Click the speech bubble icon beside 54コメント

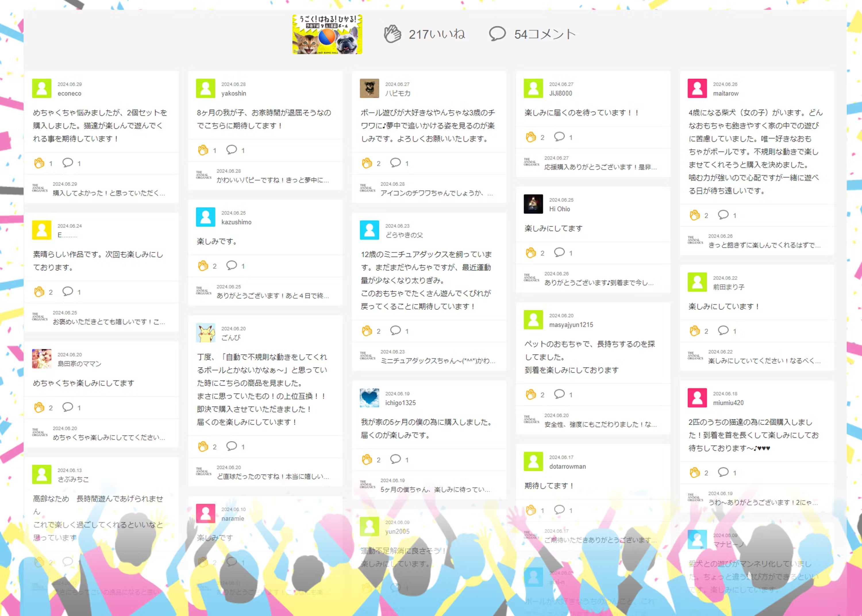[x=497, y=34]
